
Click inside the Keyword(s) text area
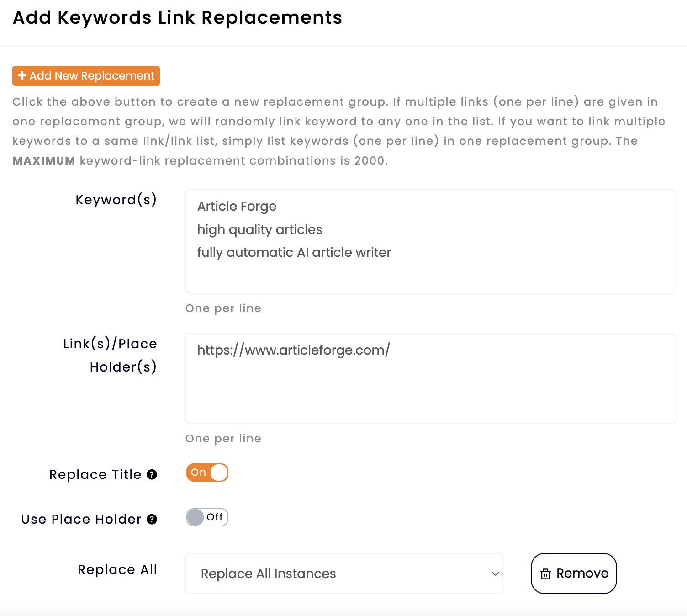tap(430, 274)
